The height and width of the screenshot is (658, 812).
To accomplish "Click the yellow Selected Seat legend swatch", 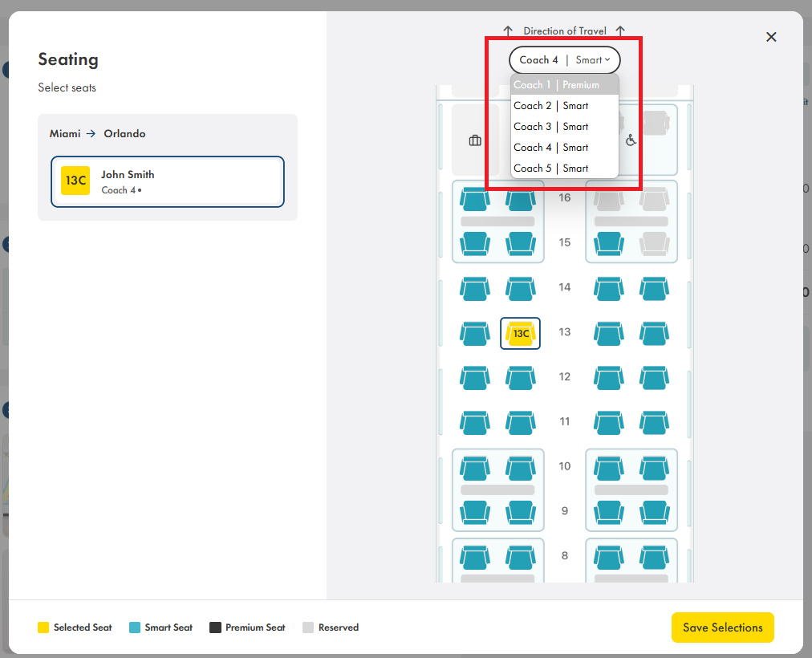I will coord(43,628).
